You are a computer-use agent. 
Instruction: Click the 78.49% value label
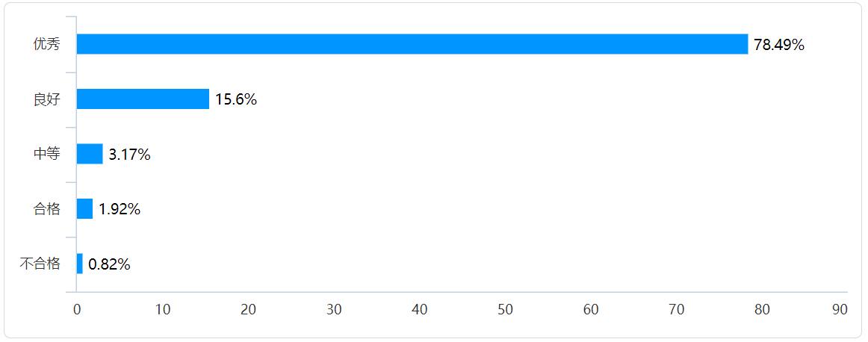click(x=778, y=45)
